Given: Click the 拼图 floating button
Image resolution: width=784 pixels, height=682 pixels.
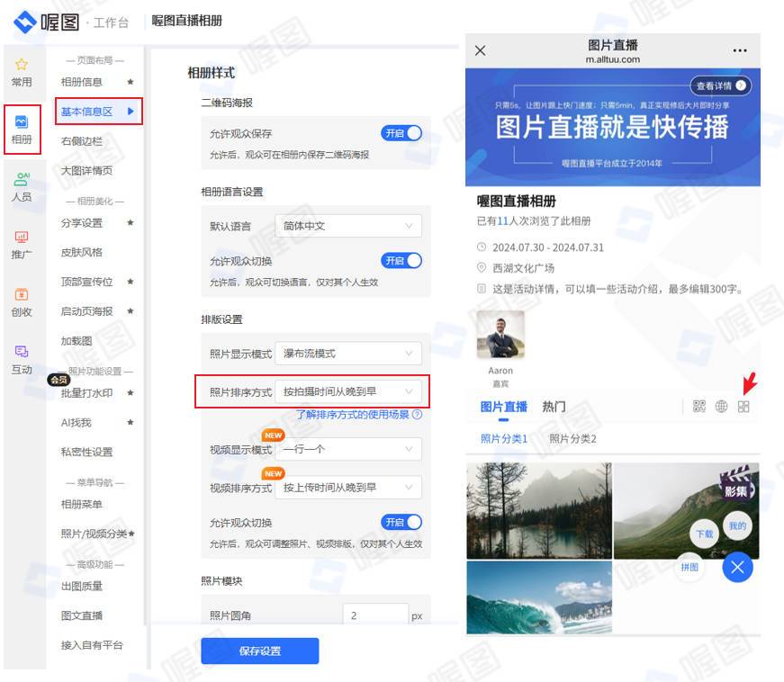Looking at the screenshot, I should tap(689, 567).
